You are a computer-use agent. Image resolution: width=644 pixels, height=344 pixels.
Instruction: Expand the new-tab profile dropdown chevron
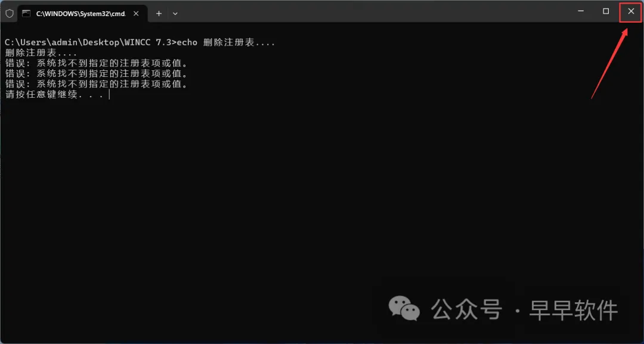pyautogui.click(x=175, y=13)
